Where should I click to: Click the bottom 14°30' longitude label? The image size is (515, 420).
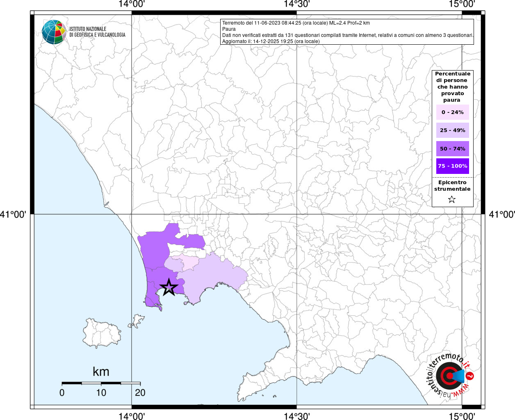pos(296,416)
